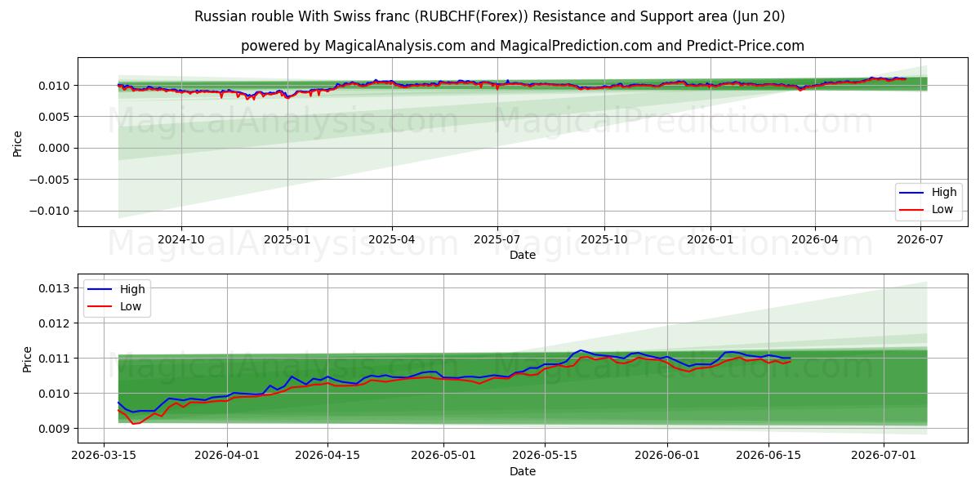Click the 2024-10 tick label
Viewport: 980px width, 490px height.
click(x=180, y=239)
